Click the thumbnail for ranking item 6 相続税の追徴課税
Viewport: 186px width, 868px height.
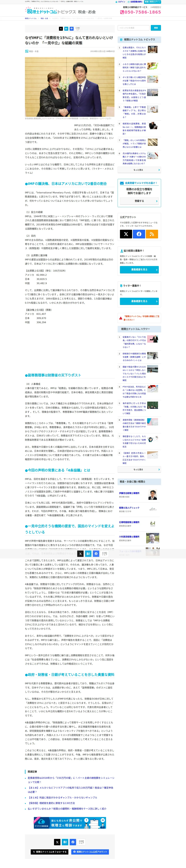153,126
